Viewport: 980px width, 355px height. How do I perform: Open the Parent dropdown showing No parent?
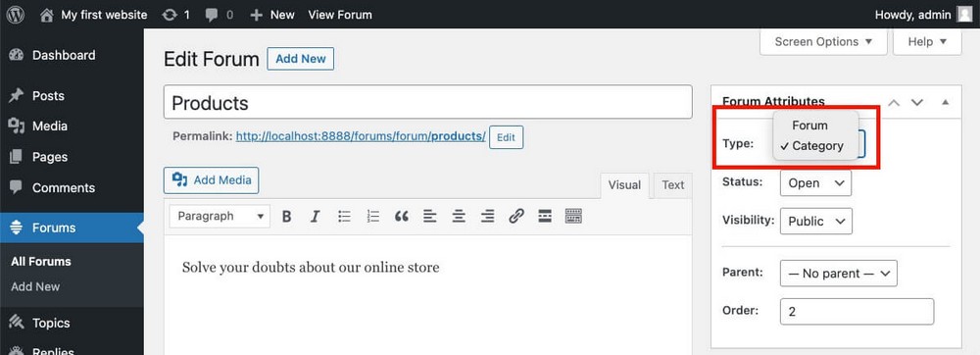tap(839, 274)
